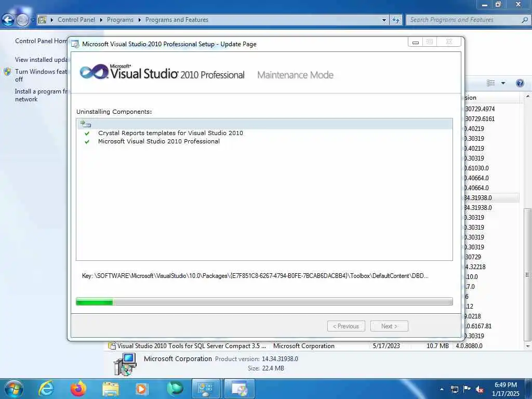Select Crystal Reports templates for Visual Studio 2010

pyautogui.click(x=170, y=133)
